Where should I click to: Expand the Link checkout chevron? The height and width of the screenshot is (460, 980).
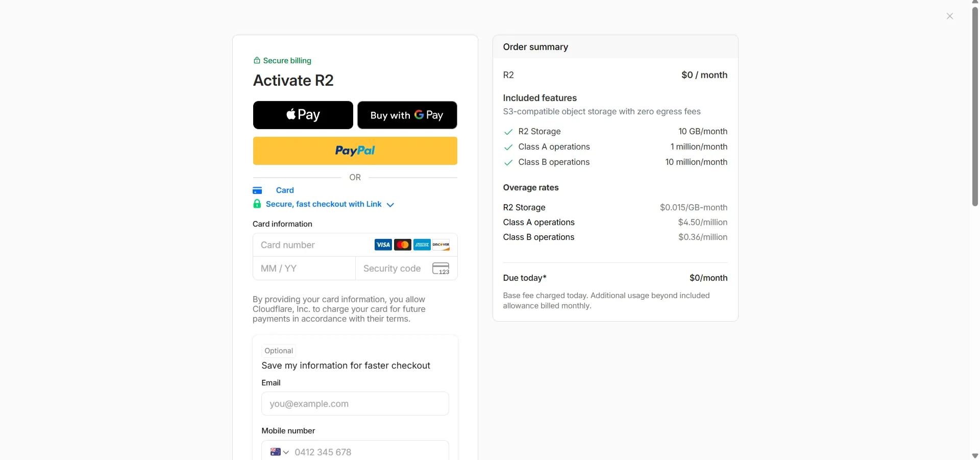tap(390, 205)
